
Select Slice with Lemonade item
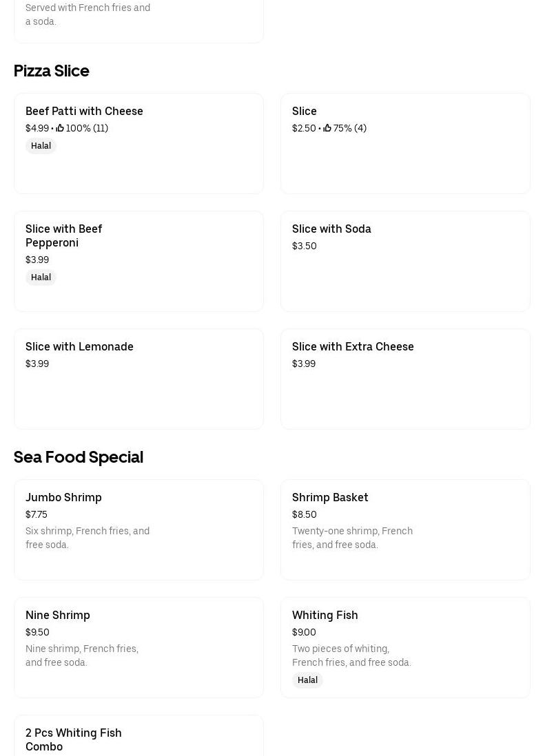click(138, 379)
